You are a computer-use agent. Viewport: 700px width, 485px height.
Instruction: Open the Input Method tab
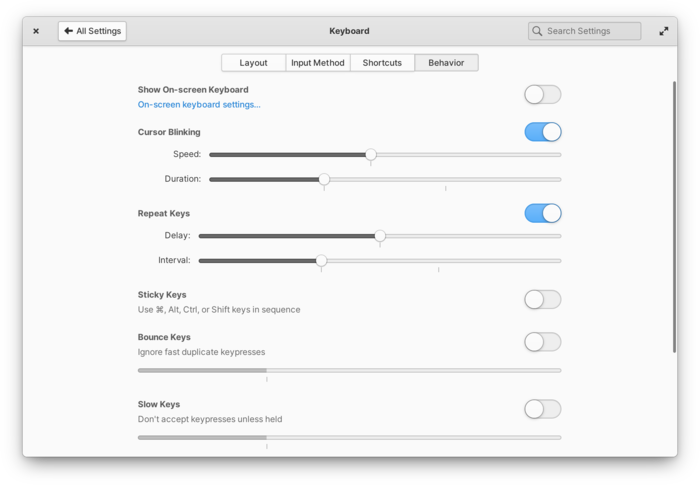pyautogui.click(x=317, y=63)
